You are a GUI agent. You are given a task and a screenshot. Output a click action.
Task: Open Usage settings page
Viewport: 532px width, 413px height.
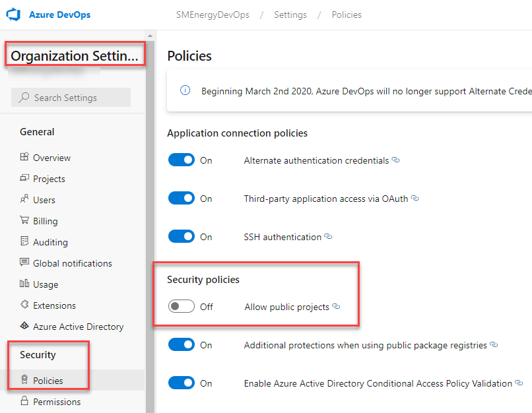[46, 284]
